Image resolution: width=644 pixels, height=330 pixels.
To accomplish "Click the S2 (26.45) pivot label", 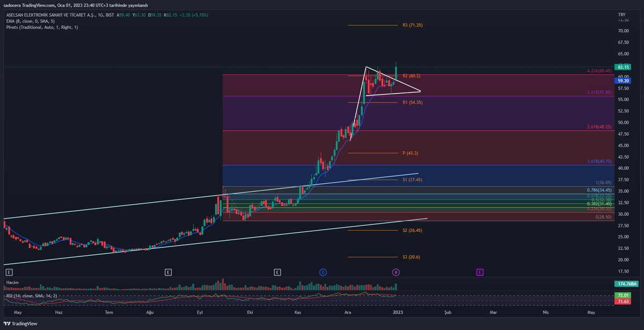I will point(412,230).
